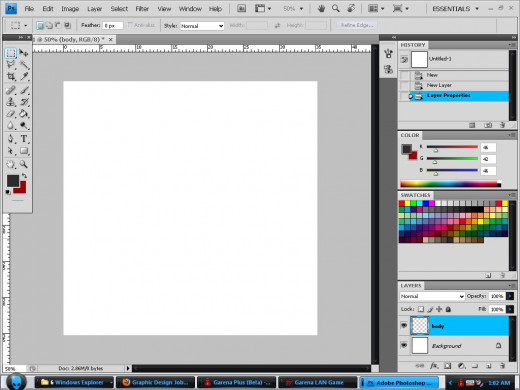Image resolution: width=520 pixels, height=390 pixels.
Task: Toggle the Anti-alias checkbox
Action: pyautogui.click(x=130, y=25)
